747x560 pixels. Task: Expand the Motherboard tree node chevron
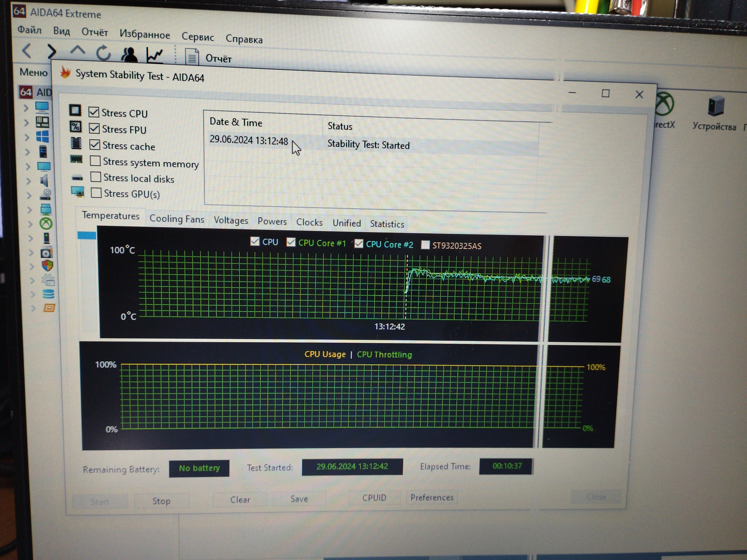(x=26, y=123)
